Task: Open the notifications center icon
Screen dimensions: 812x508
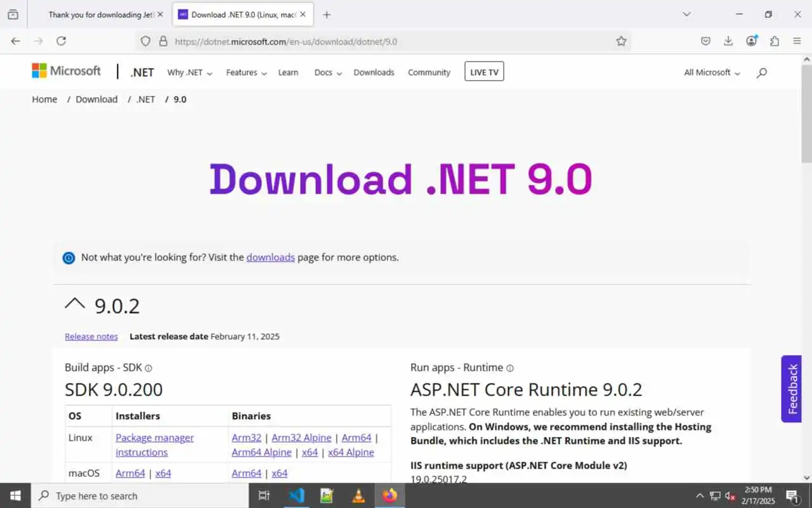Action: (x=792, y=496)
